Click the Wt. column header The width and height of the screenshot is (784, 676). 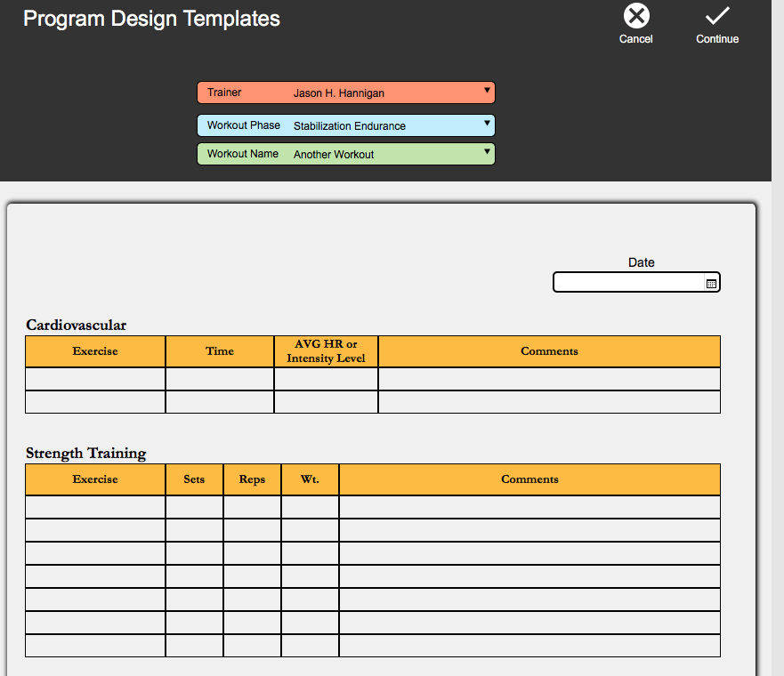point(310,479)
